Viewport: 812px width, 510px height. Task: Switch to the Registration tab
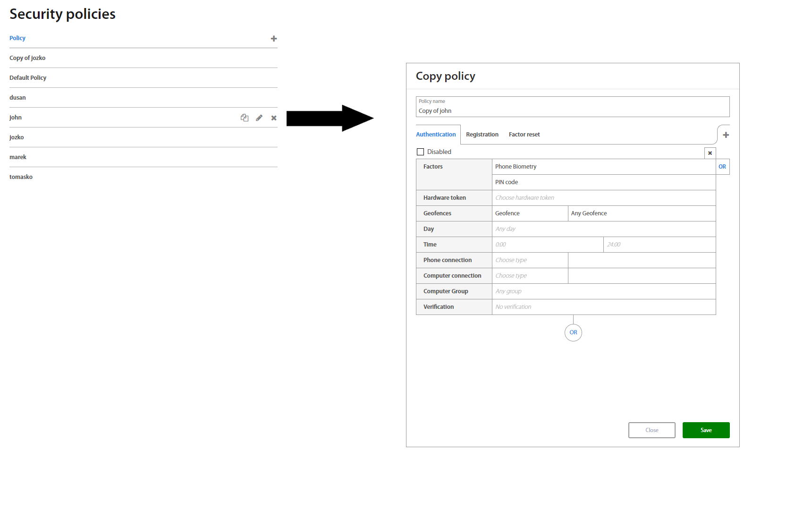point(482,135)
